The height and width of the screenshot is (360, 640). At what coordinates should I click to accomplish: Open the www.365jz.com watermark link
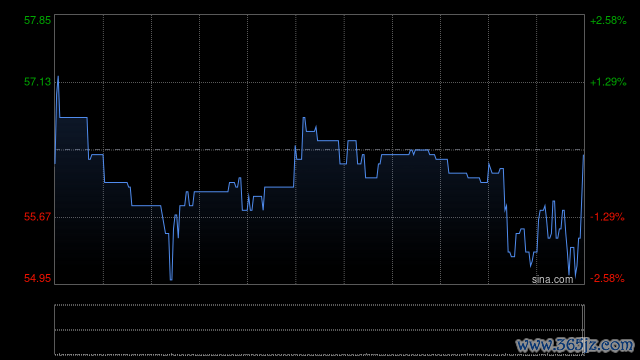point(575,345)
